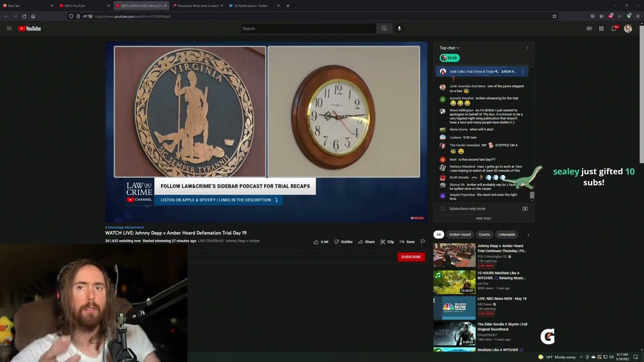Click HIDE CHAT below the chat
This screenshot has width=644, height=362.
[484, 218]
